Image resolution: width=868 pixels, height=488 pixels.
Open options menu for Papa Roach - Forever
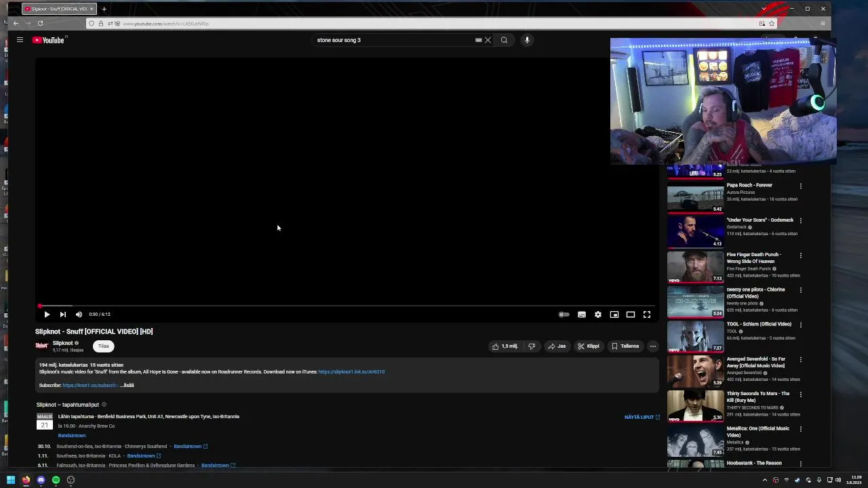[801, 186]
